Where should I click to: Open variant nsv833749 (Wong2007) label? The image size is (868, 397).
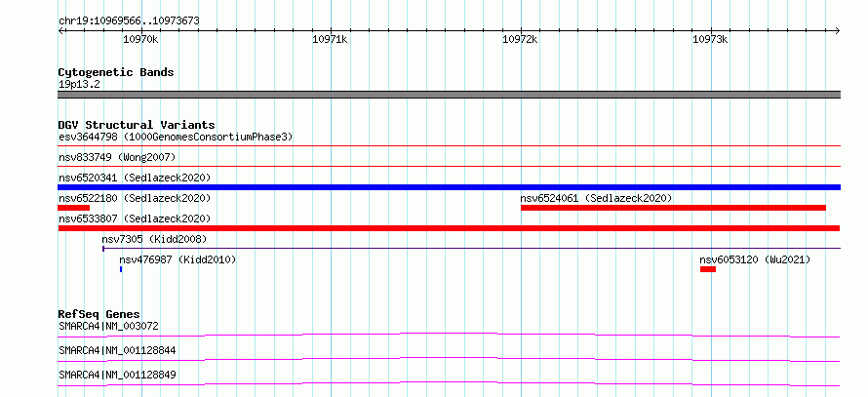[117, 157]
